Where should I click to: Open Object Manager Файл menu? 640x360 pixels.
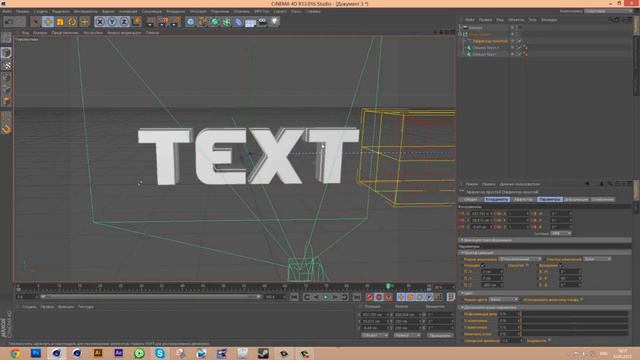[x=470, y=20]
